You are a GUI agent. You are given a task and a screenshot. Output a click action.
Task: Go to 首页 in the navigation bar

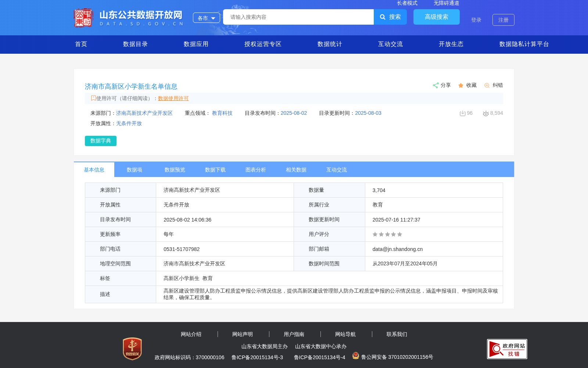pyautogui.click(x=81, y=44)
